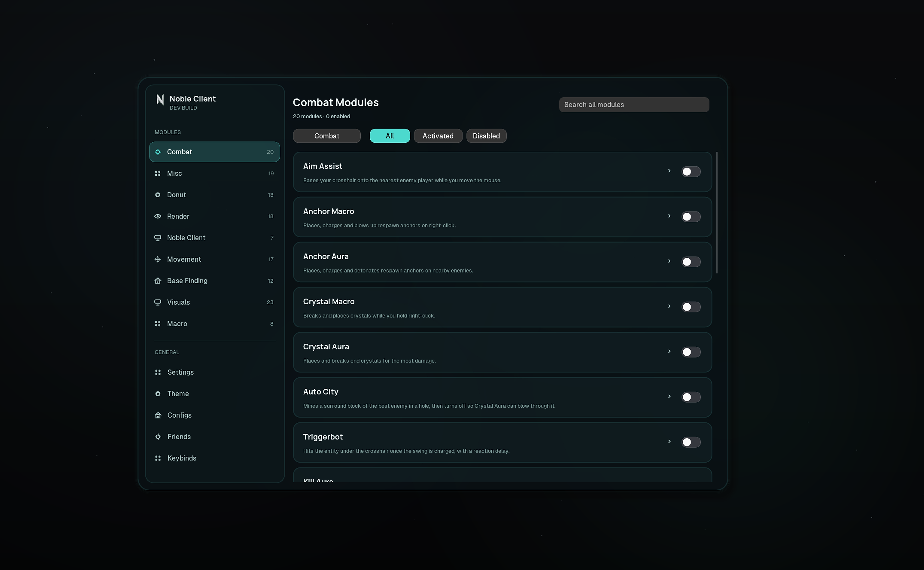Screen dimensions: 924x570
Task: Select the All filter tab
Action: [x=390, y=136]
